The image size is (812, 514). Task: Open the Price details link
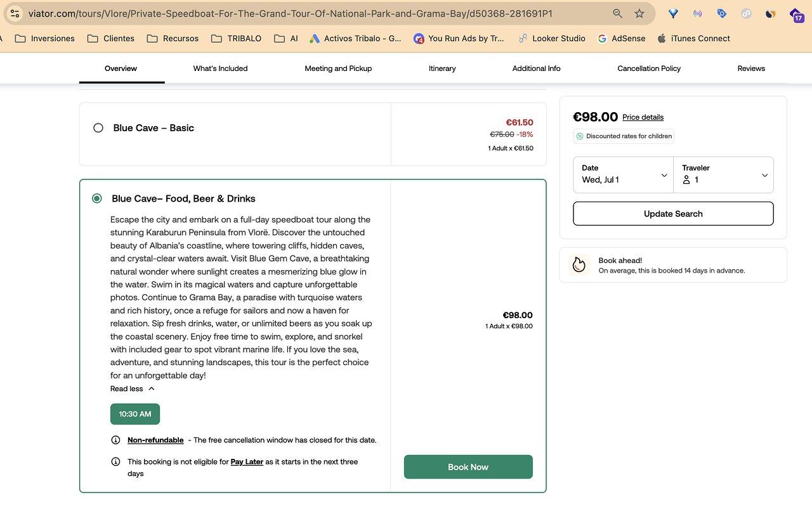point(643,117)
